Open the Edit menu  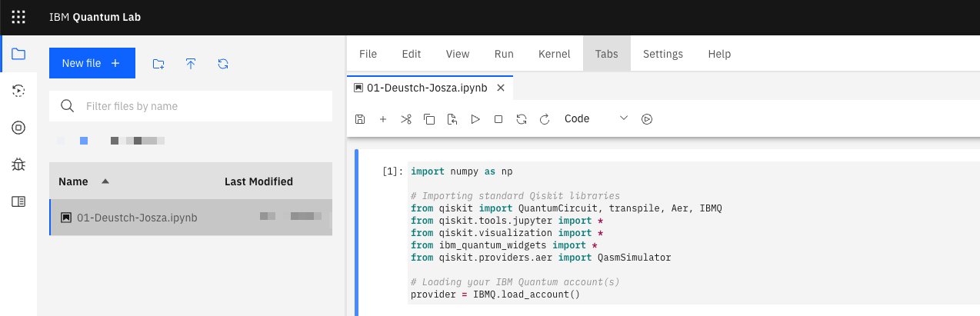(x=412, y=54)
